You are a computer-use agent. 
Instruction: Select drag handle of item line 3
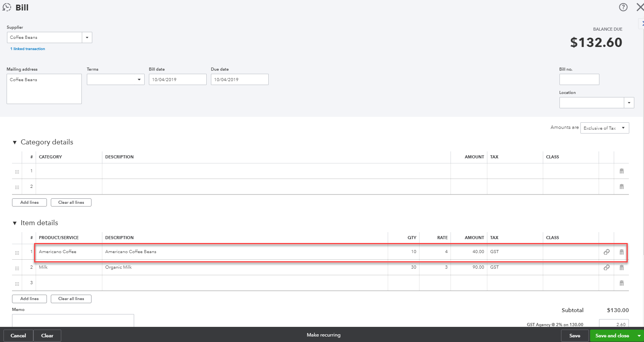tap(17, 284)
